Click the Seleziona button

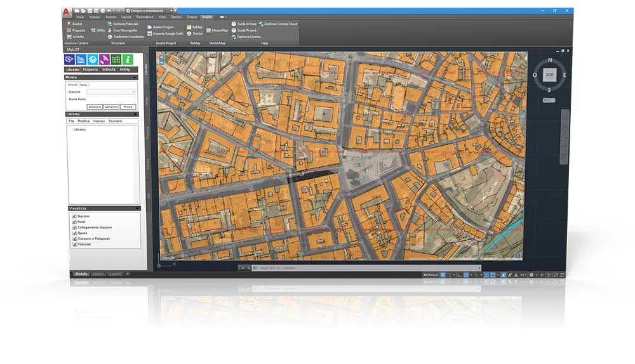[95, 107]
